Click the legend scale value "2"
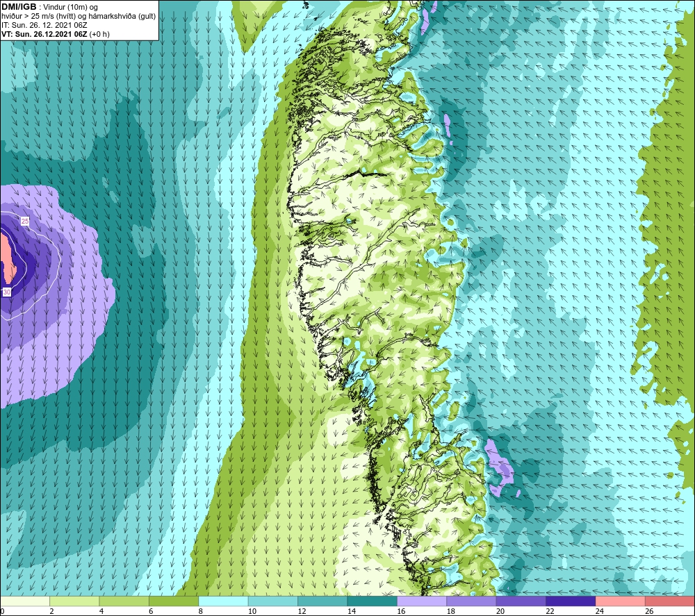Image resolution: width=695 pixels, height=616 pixels. tap(52, 611)
